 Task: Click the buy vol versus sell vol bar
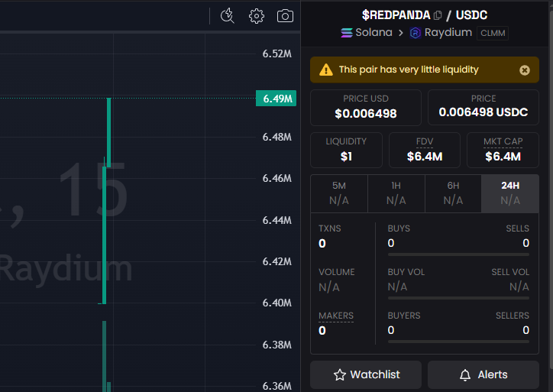[458, 298]
